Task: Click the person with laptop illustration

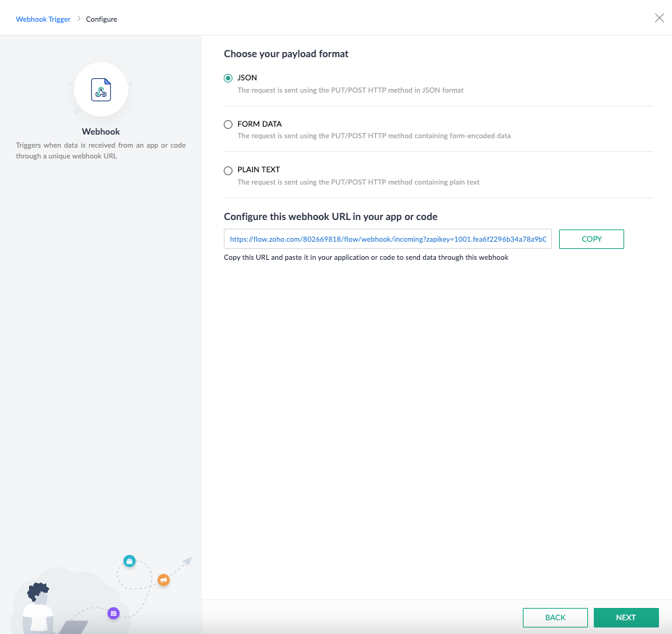Action: (x=47, y=608)
